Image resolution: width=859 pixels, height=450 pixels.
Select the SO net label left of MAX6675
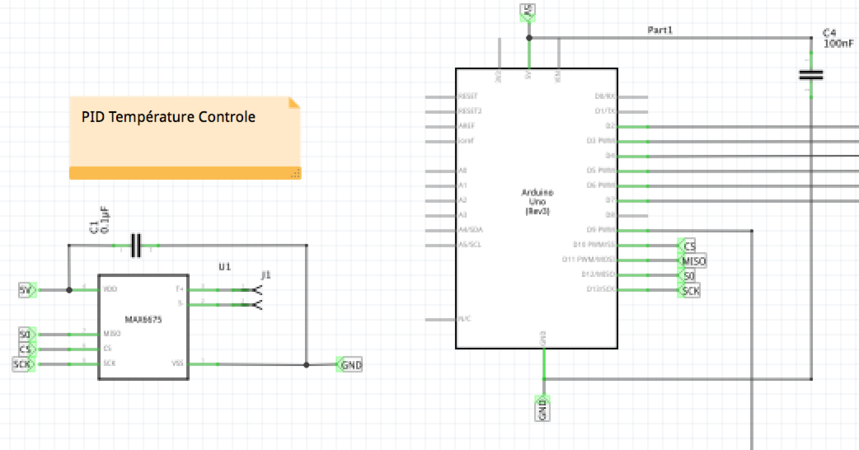click(26, 334)
